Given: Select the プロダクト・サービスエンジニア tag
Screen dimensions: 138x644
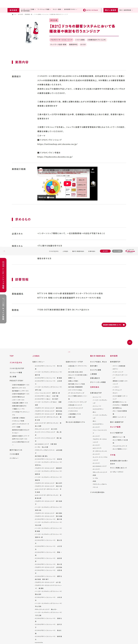Looking at the screenshot, I should pyautogui.click(x=61, y=40).
